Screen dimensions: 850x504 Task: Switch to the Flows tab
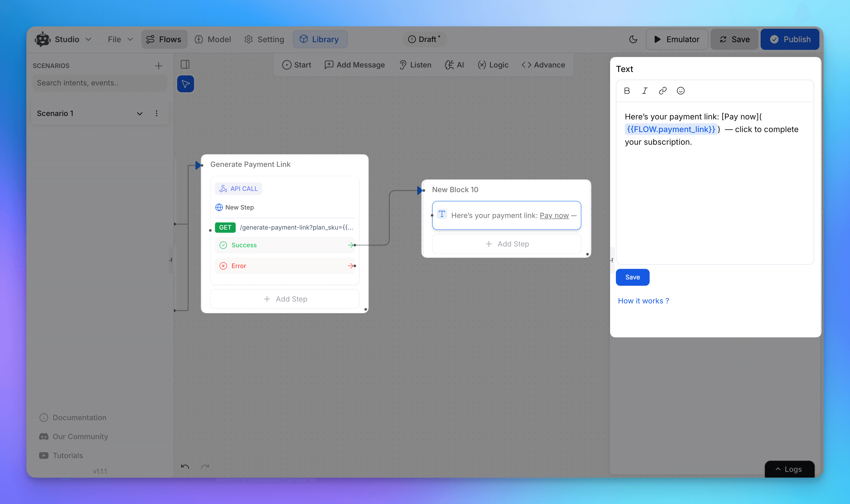(164, 39)
